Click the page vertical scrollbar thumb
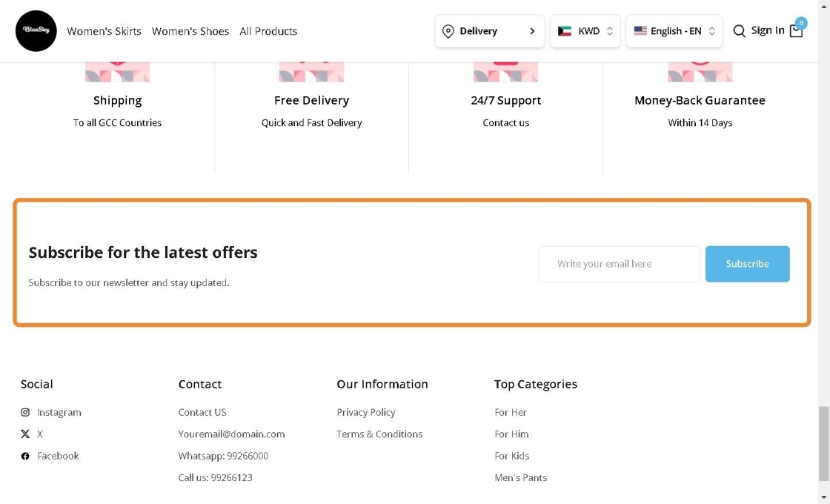This screenshot has height=504, width=830. click(x=824, y=443)
